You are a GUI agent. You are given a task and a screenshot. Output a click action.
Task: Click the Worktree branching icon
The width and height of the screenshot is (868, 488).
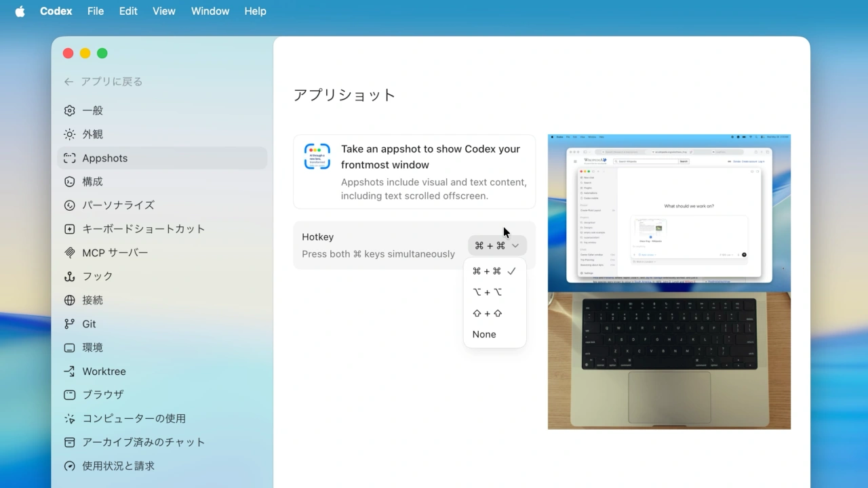pos(69,371)
